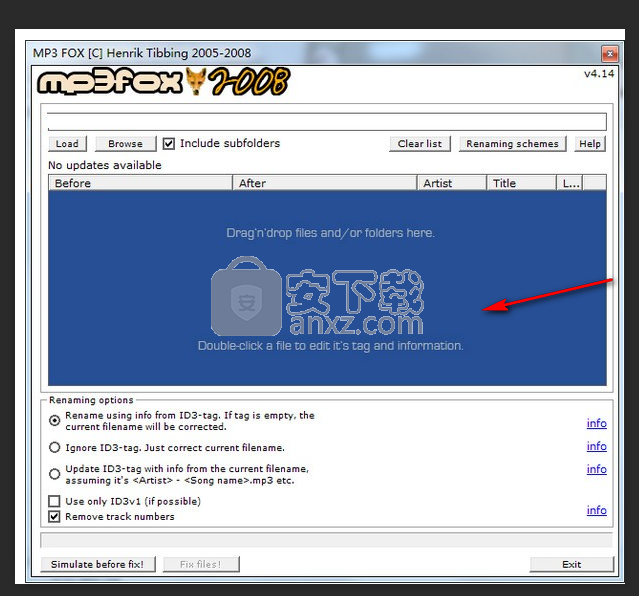Screen dimensions: 639x596
Task: Click the Title column header
Action: 521,183
